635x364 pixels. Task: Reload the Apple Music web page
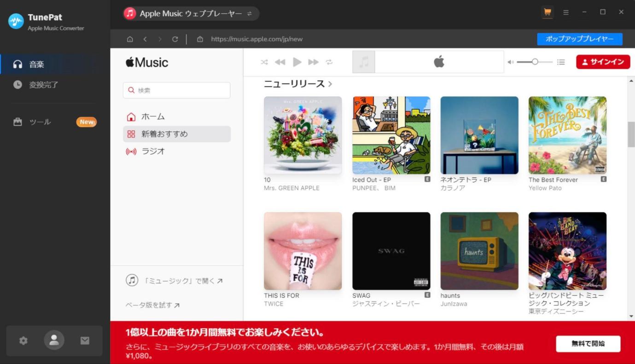(x=175, y=39)
